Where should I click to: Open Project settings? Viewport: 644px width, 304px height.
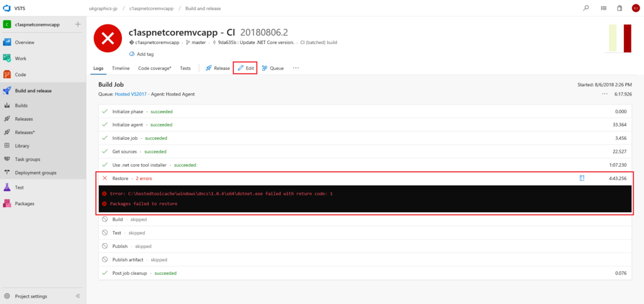pos(31,296)
